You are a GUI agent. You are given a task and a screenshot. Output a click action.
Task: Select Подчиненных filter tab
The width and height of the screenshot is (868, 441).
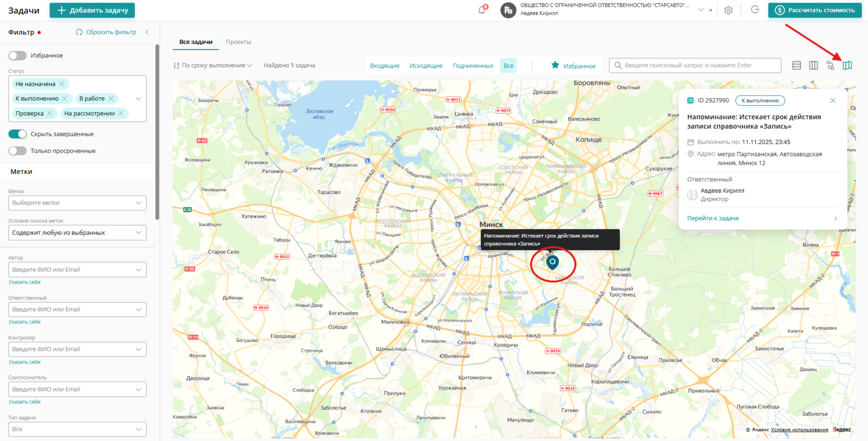pyautogui.click(x=473, y=66)
